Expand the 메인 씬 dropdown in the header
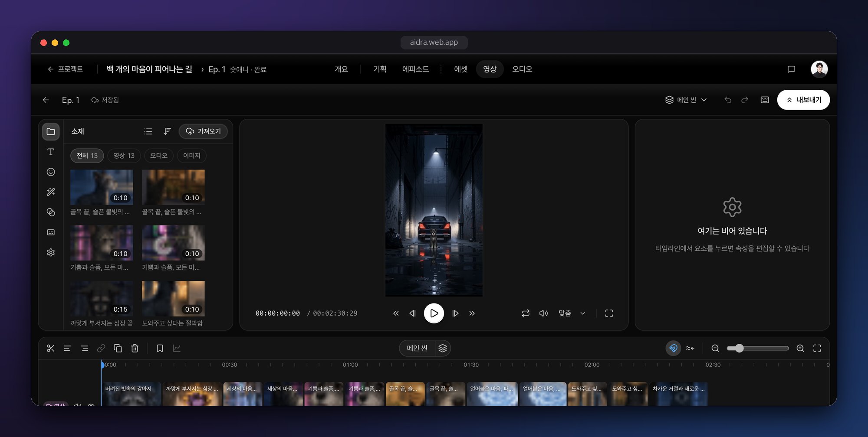 coord(686,100)
